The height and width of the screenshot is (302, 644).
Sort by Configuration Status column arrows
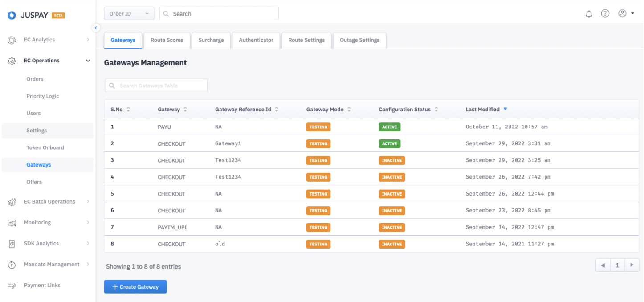coord(436,109)
